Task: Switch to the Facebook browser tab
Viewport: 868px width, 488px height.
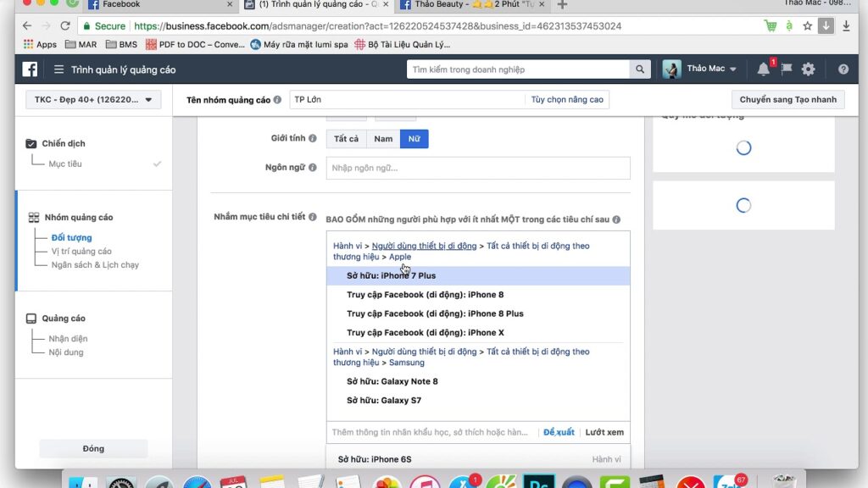Action: (x=160, y=5)
